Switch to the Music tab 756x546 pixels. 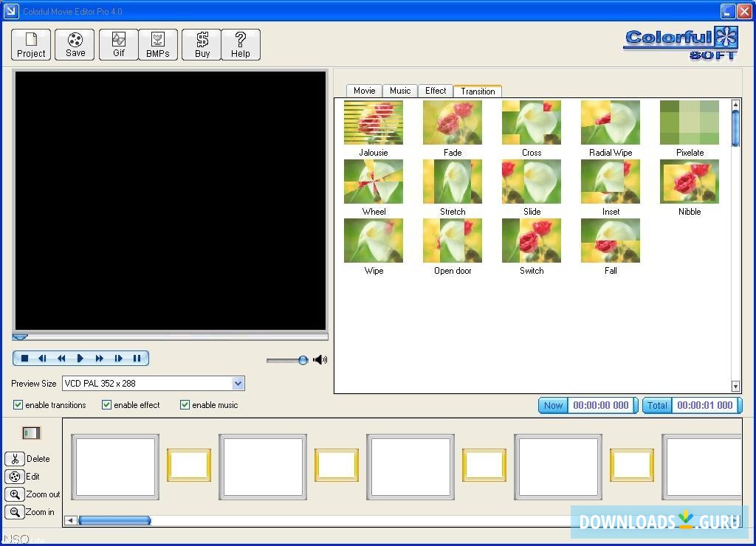(x=399, y=91)
